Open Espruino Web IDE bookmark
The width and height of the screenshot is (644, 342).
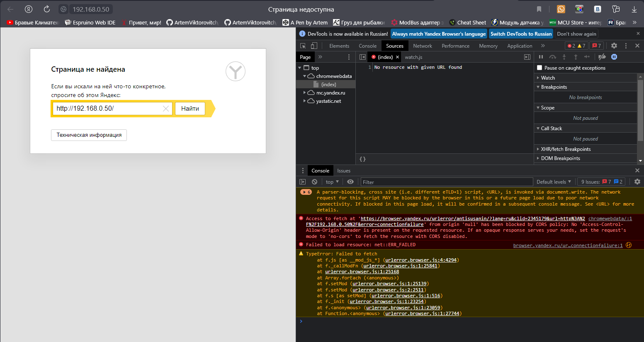coord(90,22)
